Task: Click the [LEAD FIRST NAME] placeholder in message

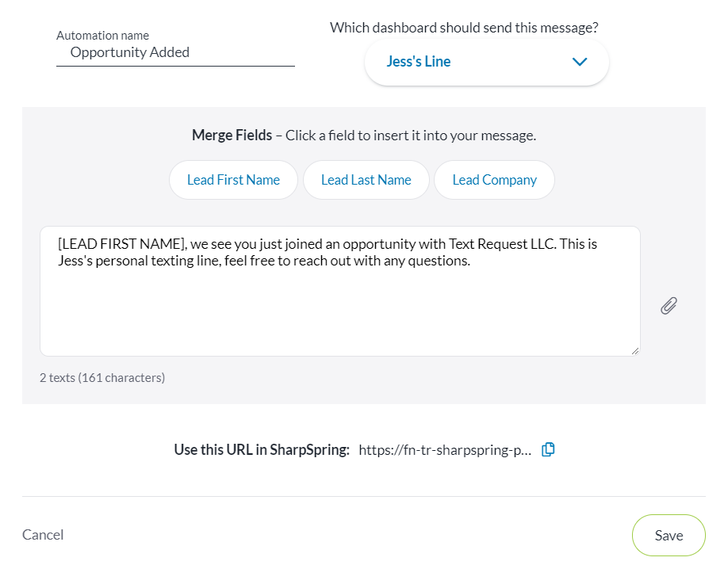Action: click(x=121, y=244)
